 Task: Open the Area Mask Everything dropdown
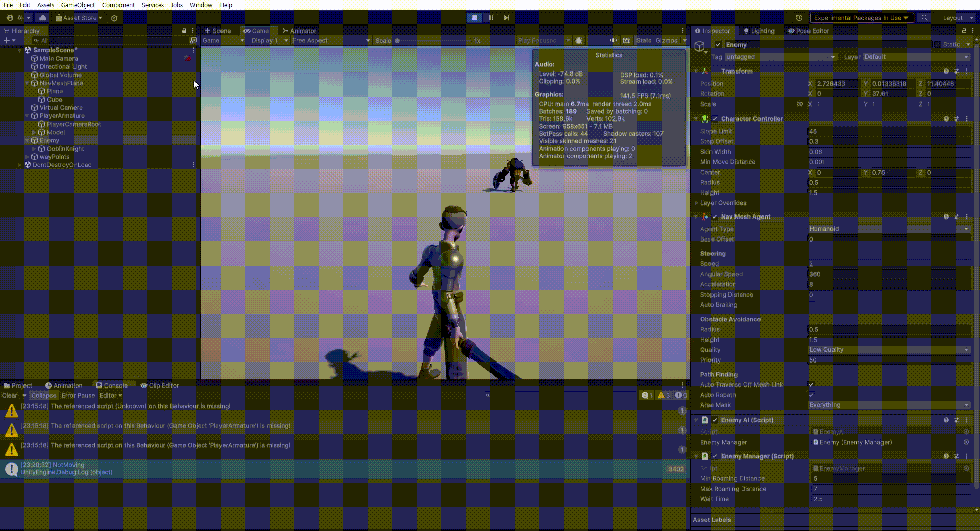[889, 405]
